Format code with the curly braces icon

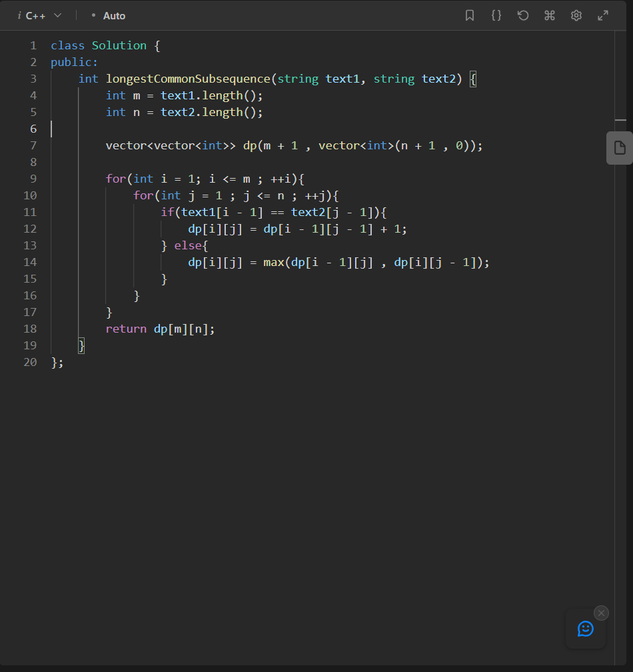(x=496, y=15)
